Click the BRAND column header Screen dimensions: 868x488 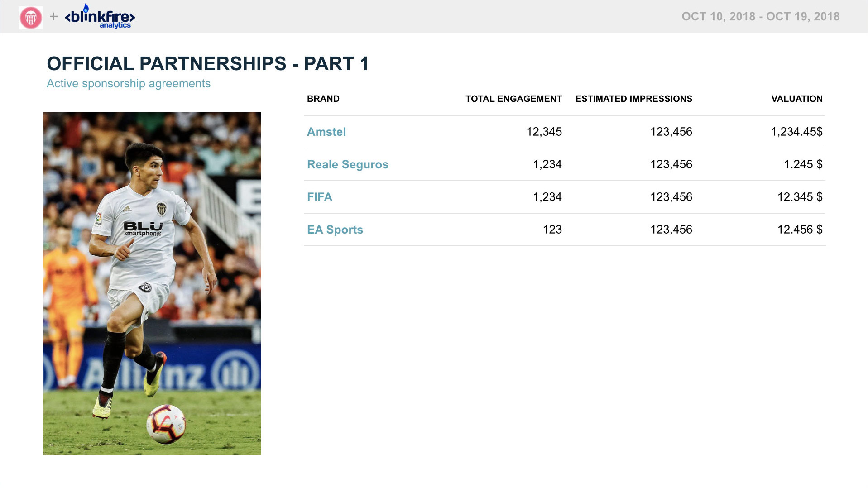click(323, 99)
